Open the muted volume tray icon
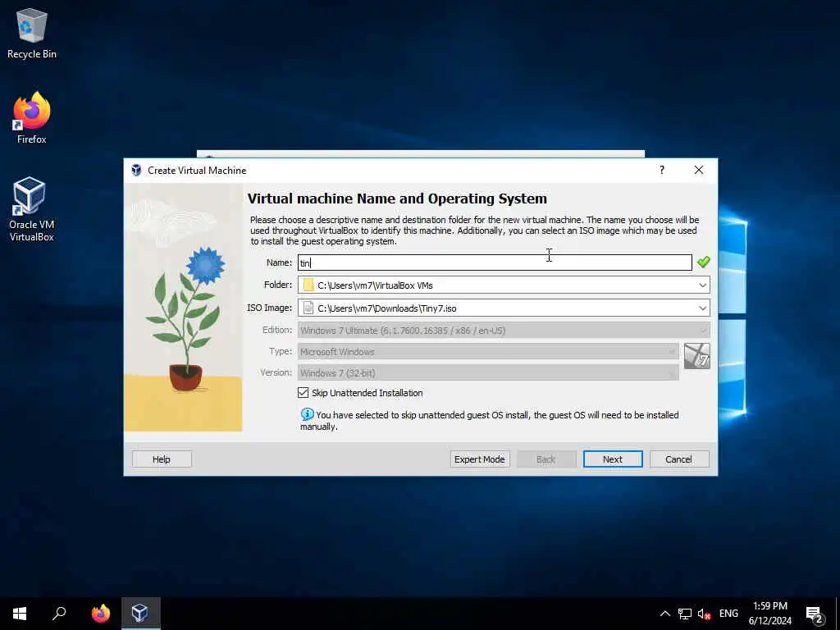 click(x=704, y=614)
